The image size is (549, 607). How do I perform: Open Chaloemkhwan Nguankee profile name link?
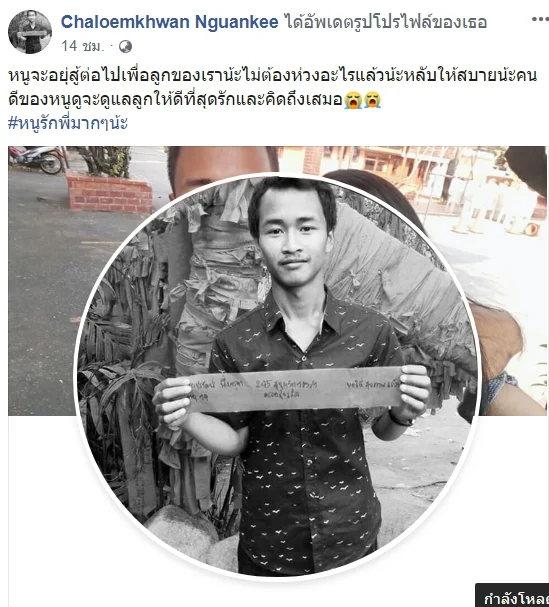tap(170, 22)
